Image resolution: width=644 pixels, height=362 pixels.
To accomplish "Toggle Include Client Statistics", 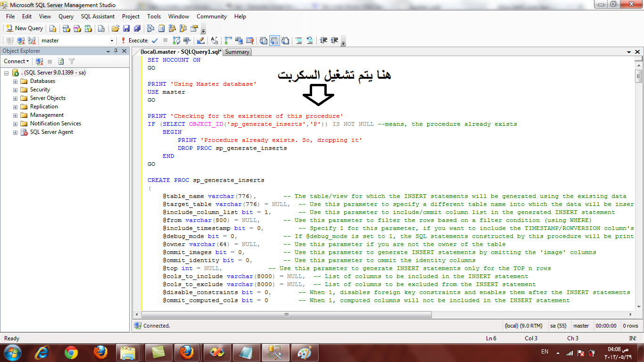I will coord(239,41).
